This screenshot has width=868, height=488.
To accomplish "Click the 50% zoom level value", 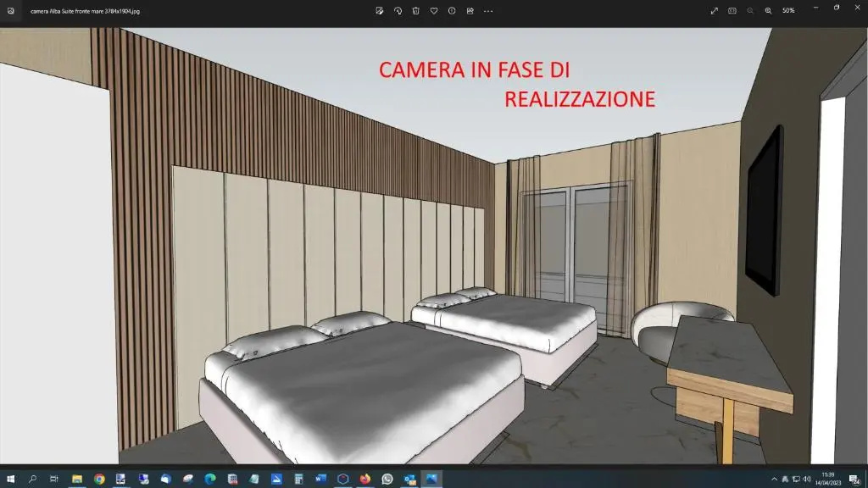I will pos(789,10).
